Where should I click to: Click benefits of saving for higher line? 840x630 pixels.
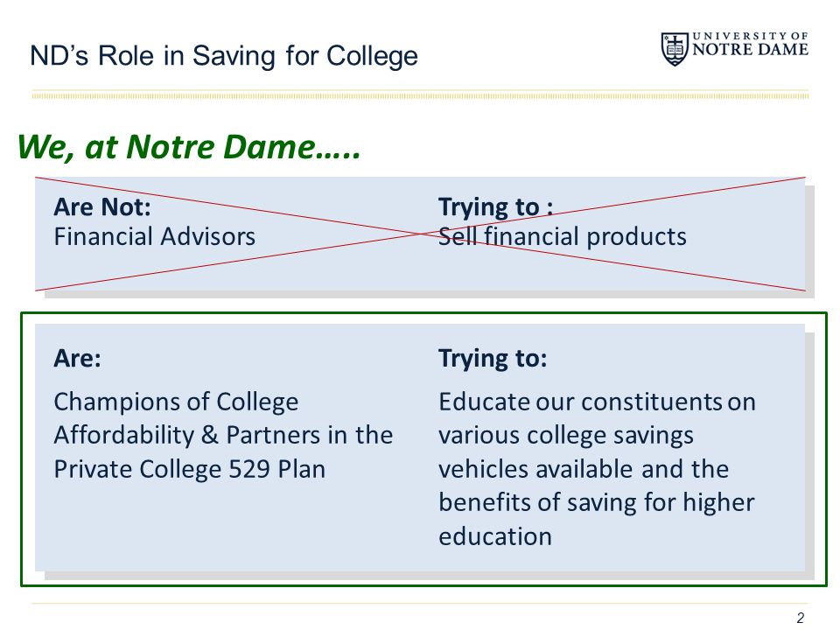pos(597,503)
